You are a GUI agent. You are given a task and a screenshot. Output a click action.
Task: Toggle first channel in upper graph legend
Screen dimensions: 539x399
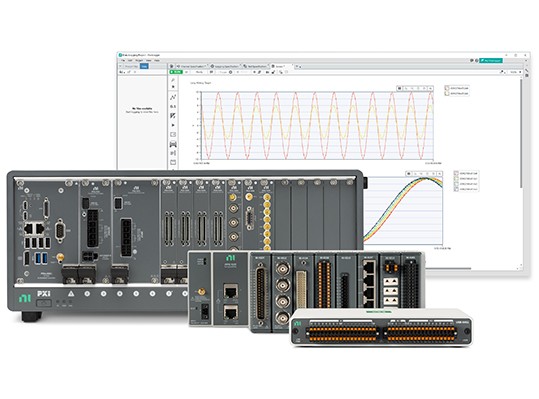447,88
